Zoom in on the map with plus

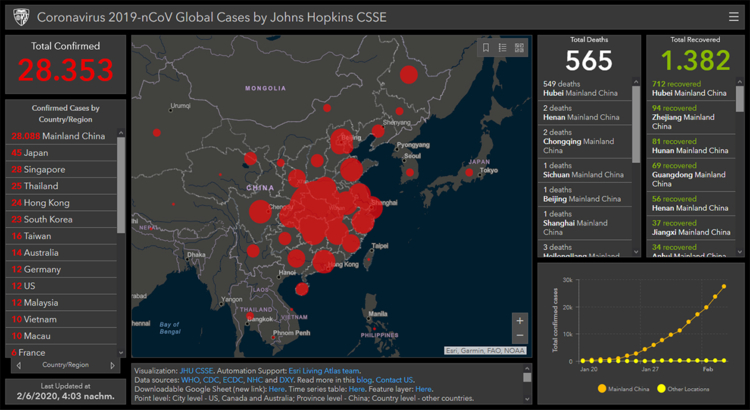pos(520,321)
